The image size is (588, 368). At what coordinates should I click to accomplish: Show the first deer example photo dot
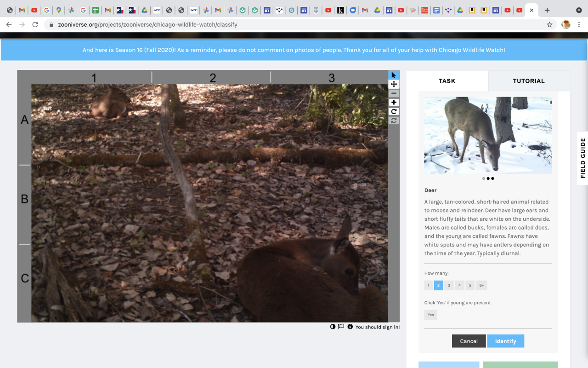(484, 178)
